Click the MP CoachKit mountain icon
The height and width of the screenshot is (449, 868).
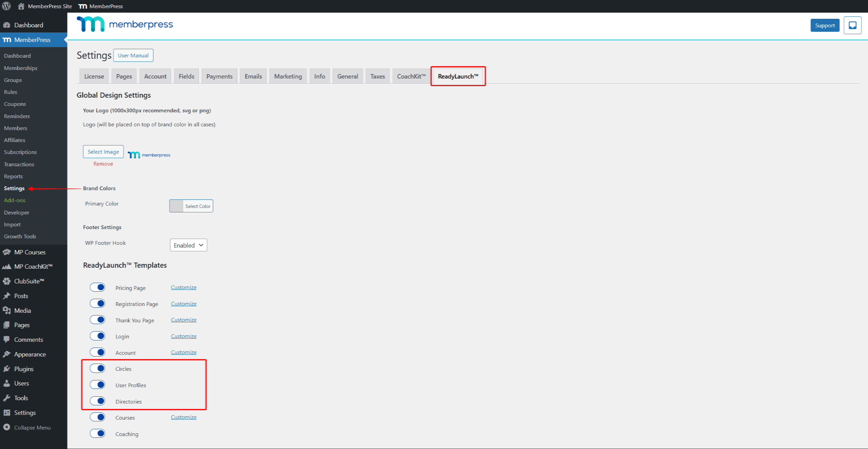[x=7, y=267]
